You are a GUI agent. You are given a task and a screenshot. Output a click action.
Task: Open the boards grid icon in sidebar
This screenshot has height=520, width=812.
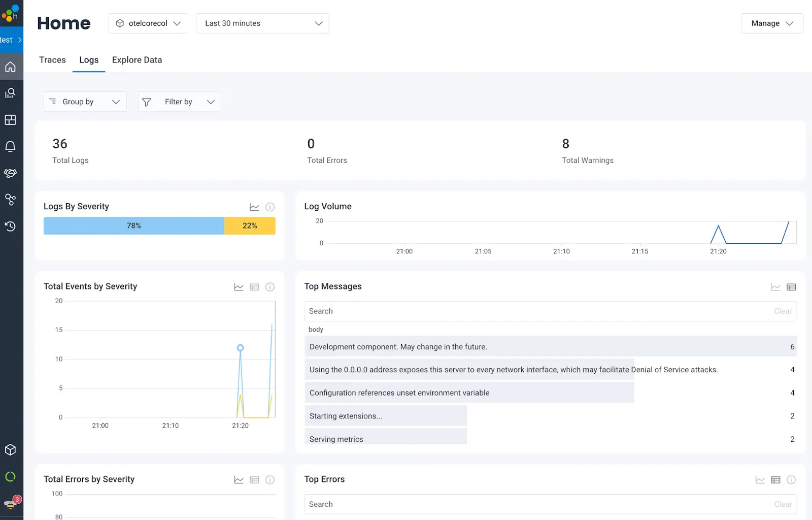pos(11,120)
